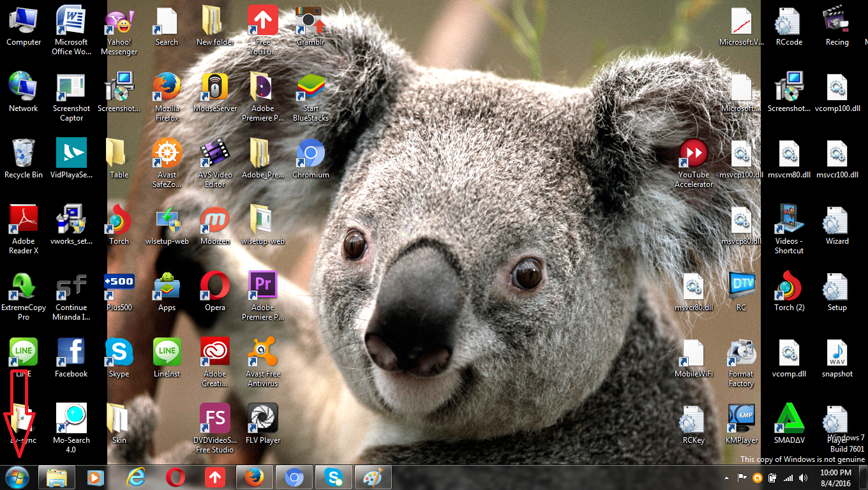The image size is (868, 490).
Task: Select the Torch (2) shortcut
Action: [789, 292]
